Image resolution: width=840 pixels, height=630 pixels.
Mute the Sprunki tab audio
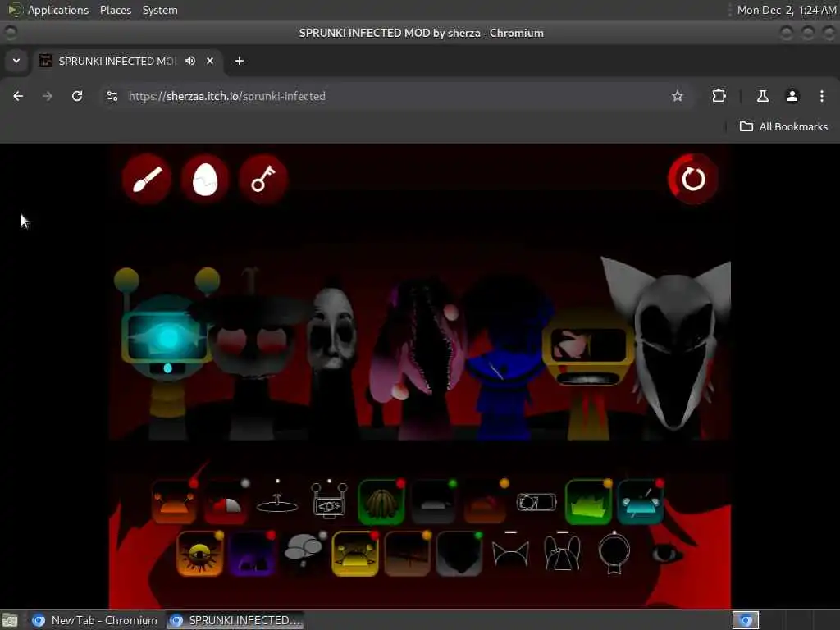[x=190, y=61]
